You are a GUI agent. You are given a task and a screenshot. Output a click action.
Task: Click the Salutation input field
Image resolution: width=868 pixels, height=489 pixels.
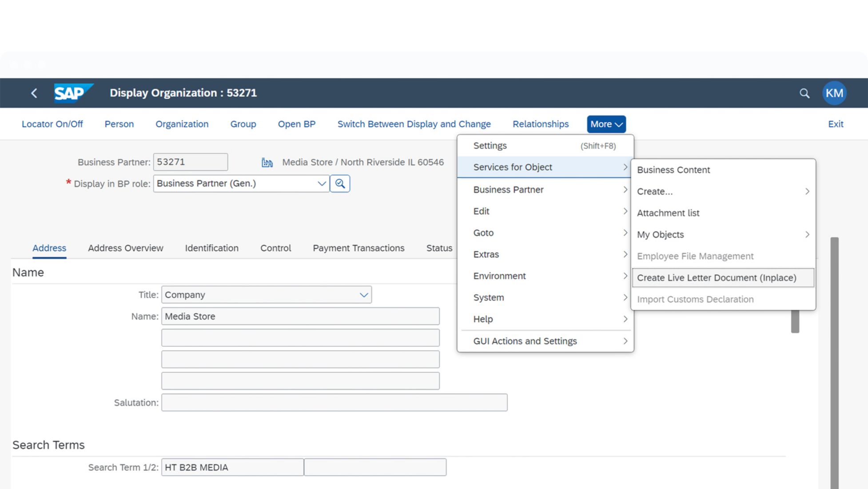(334, 403)
